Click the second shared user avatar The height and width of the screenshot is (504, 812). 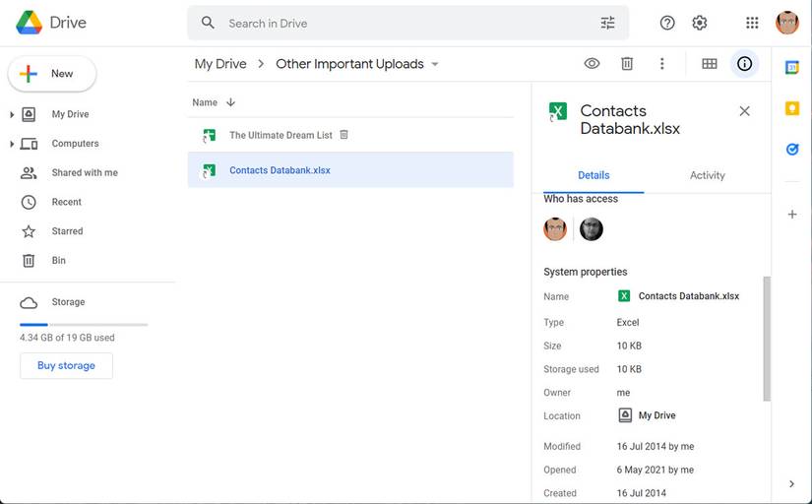coord(591,229)
